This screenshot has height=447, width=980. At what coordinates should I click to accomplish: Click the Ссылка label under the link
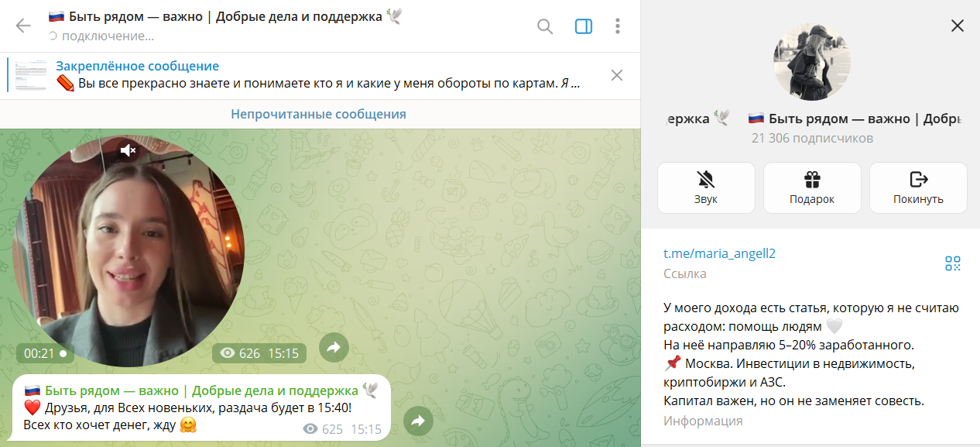(685, 273)
